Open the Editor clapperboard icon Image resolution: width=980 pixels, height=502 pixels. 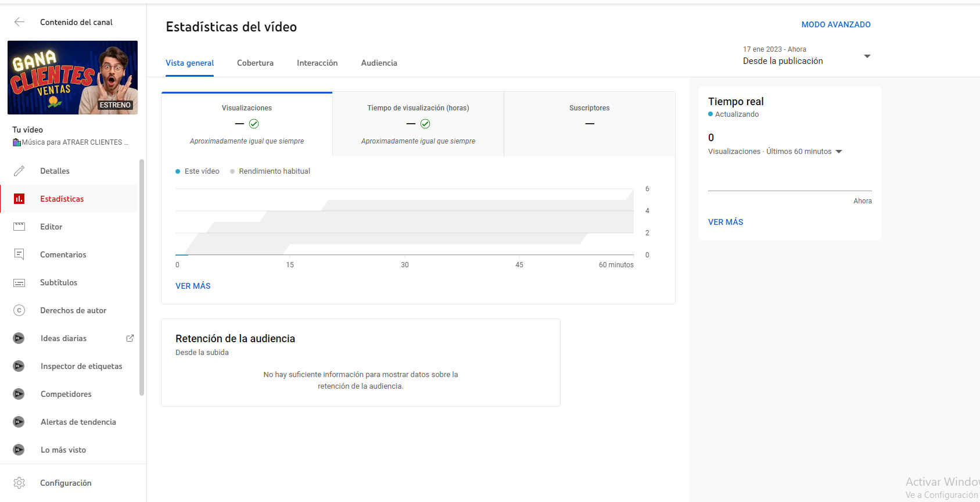click(19, 227)
